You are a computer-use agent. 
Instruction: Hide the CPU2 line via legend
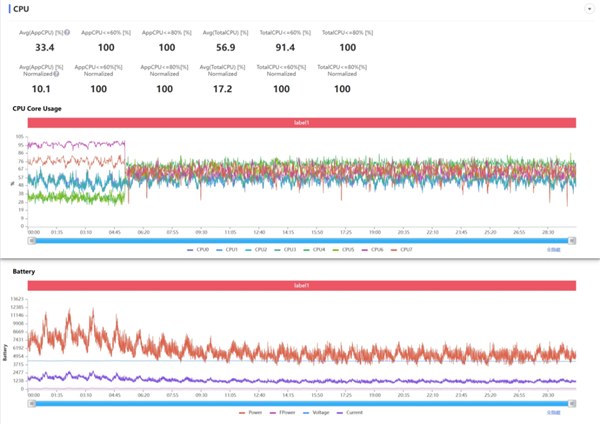(x=256, y=250)
